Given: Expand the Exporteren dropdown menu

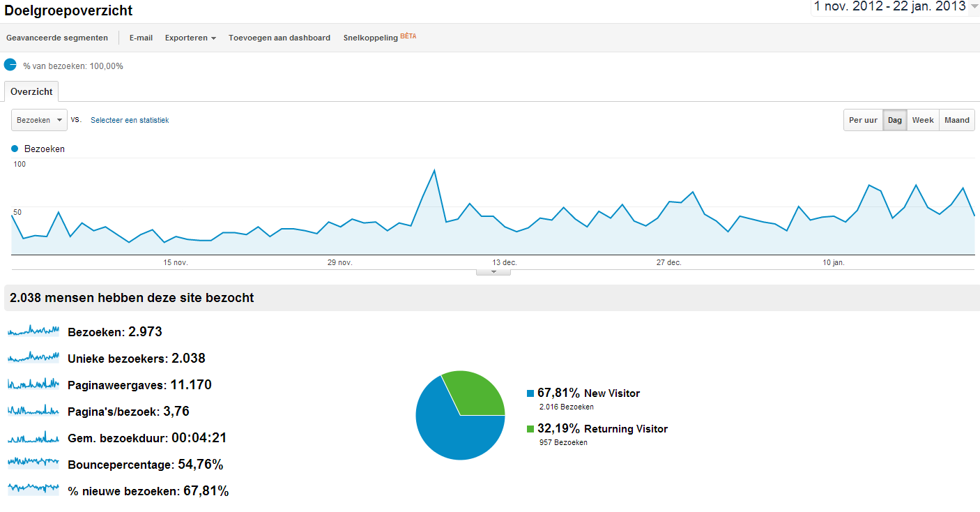Looking at the screenshot, I should pos(190,38).
